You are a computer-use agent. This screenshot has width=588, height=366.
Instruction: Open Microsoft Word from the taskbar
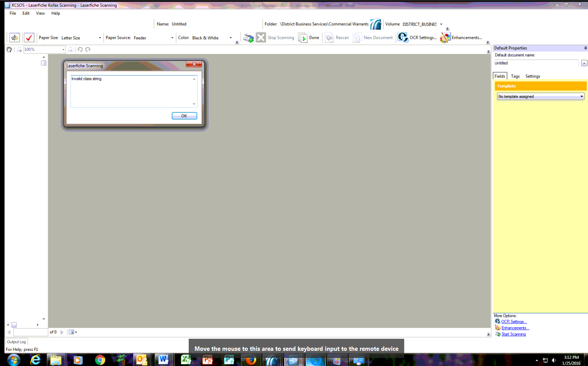coord(163,360)
